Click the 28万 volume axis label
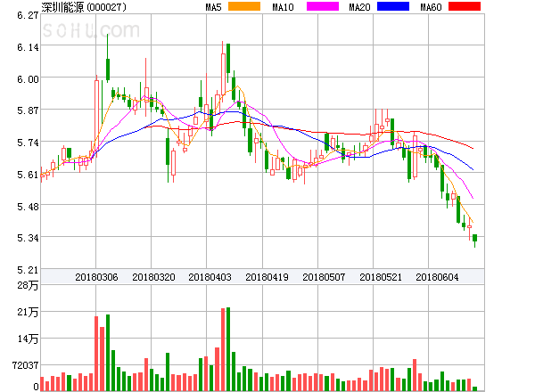 (28, 285)
